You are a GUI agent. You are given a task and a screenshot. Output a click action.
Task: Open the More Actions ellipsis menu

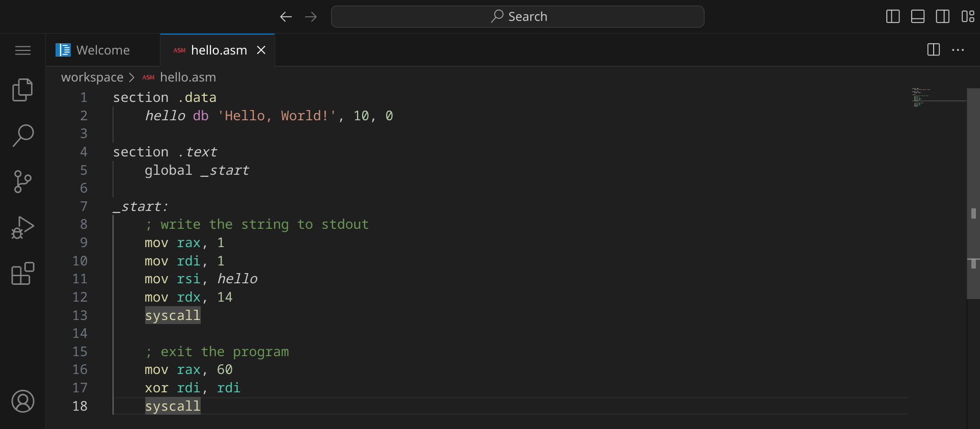coord(958,50)
